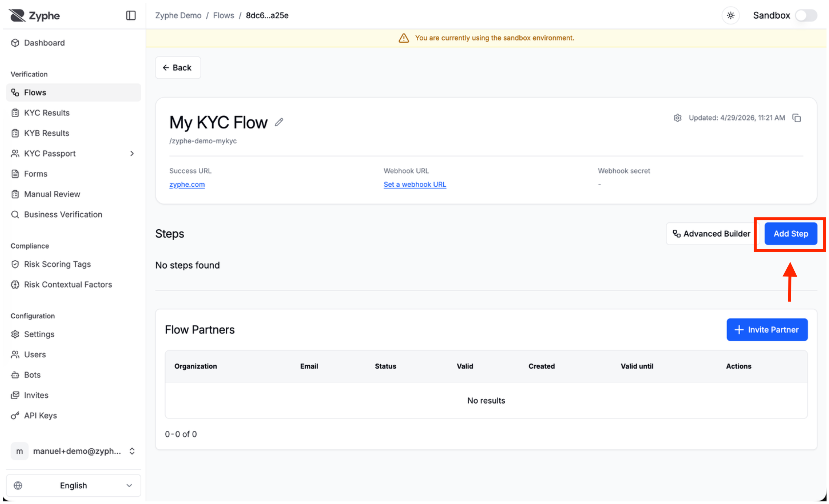
Task: Open Forms in sidebar
Action: click(73, 174)
